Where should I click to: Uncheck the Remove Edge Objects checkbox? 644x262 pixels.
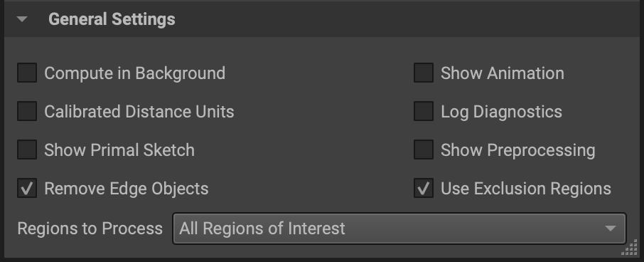pyautogui.click(x=27, y=189)
